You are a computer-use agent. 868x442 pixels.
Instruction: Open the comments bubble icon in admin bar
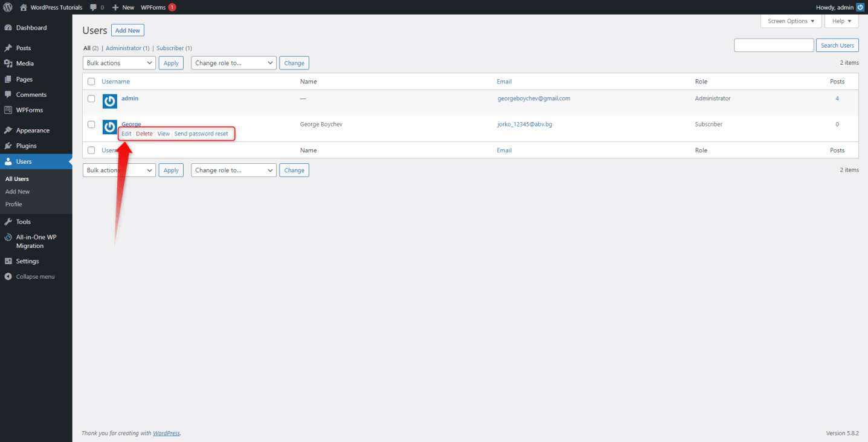click(93, 7)
